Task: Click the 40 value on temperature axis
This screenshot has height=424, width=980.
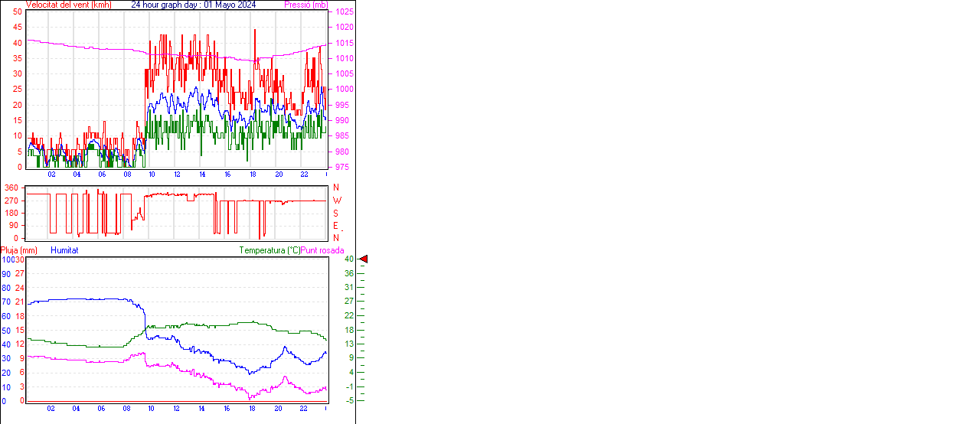Action: (x=348, y=259)
